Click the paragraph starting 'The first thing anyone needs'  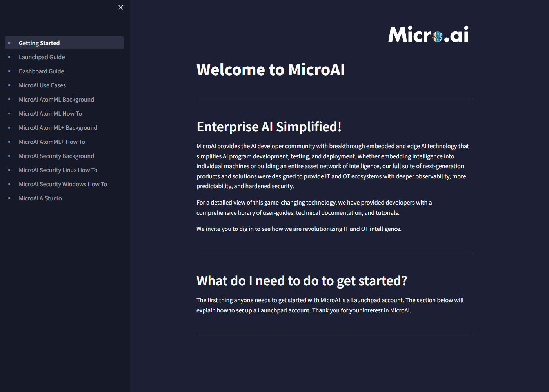[330, 305]
